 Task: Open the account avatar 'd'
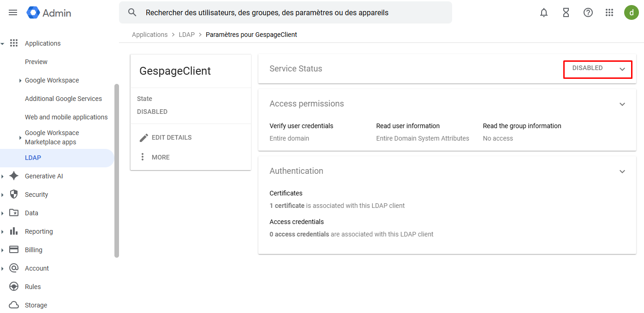tap(632, 12)
